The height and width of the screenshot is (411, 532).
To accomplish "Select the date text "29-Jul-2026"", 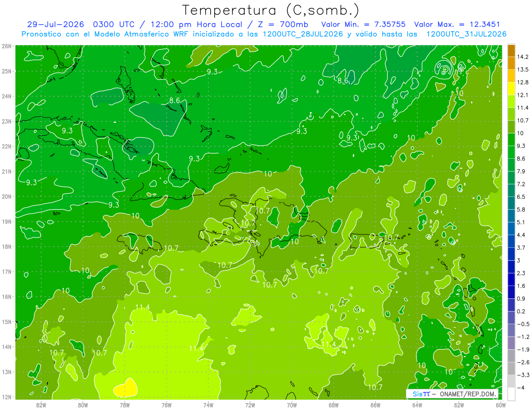I will (55, 24).
